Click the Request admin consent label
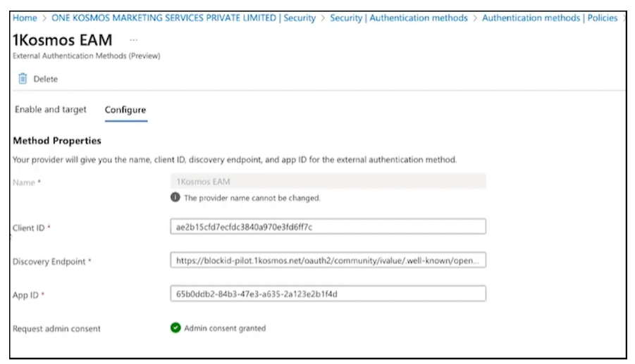 point(57,329)
